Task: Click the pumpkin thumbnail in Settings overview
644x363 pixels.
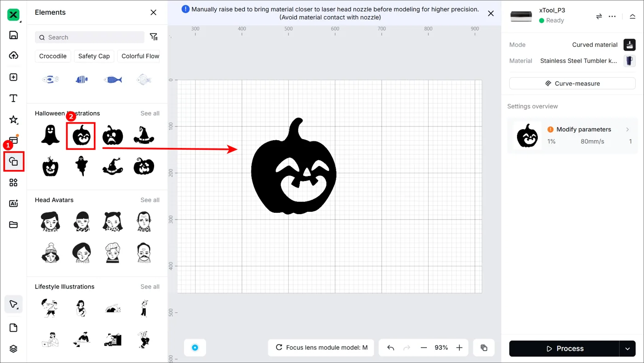Action: (x=527, y=136)
